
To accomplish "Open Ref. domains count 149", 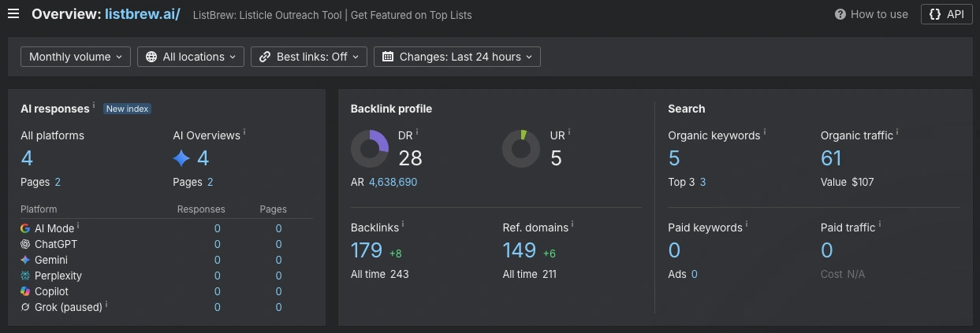I will click(x=520, y=251).
